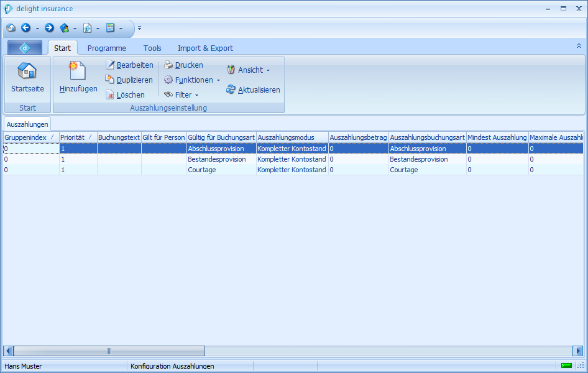Image resolution: width=588 pixels, height=373 pixels.
Task: Expand the Filter dropdown
Action: click(181, 95)
